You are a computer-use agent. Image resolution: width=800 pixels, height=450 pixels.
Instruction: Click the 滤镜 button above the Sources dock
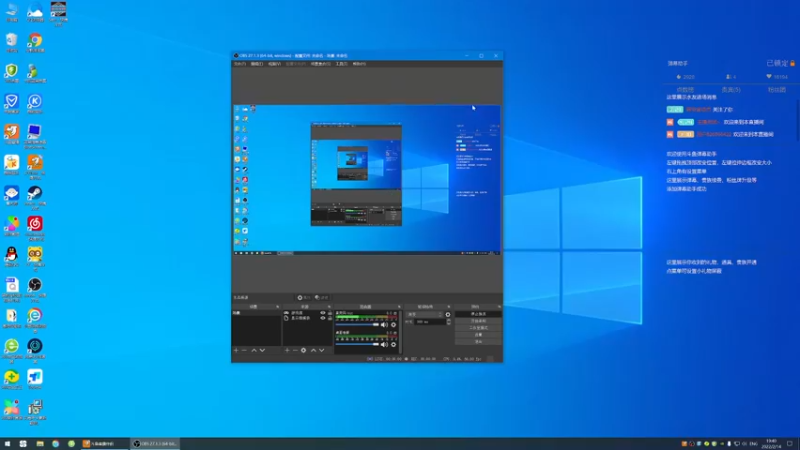tap(321, 297)
